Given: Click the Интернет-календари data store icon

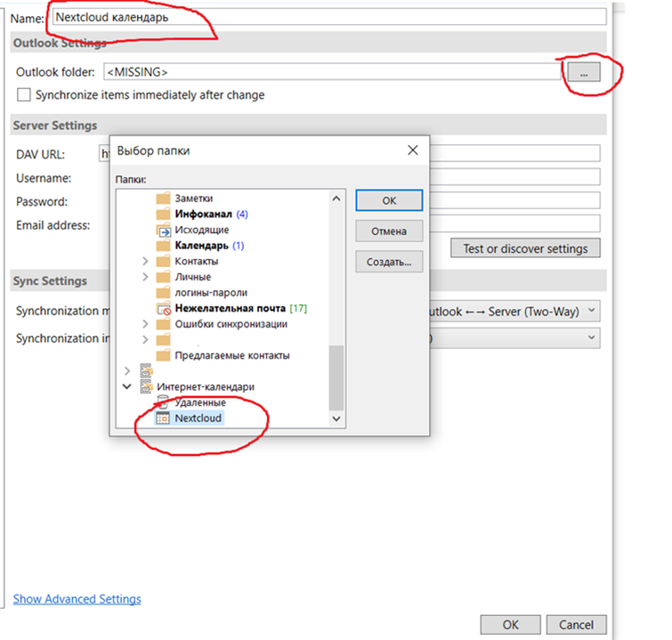Looking at the screenshot, I should point(147,386).
